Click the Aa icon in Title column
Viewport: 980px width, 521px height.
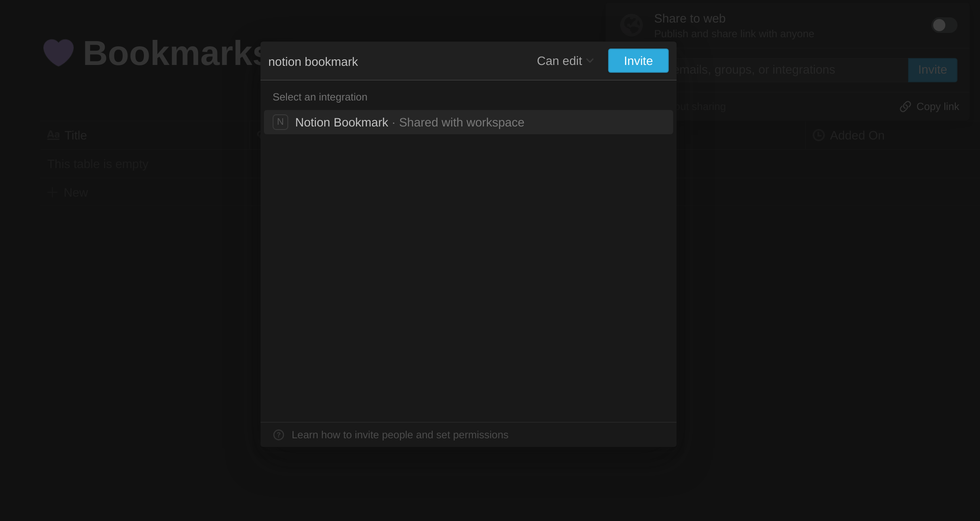click(x=52, y=135)
